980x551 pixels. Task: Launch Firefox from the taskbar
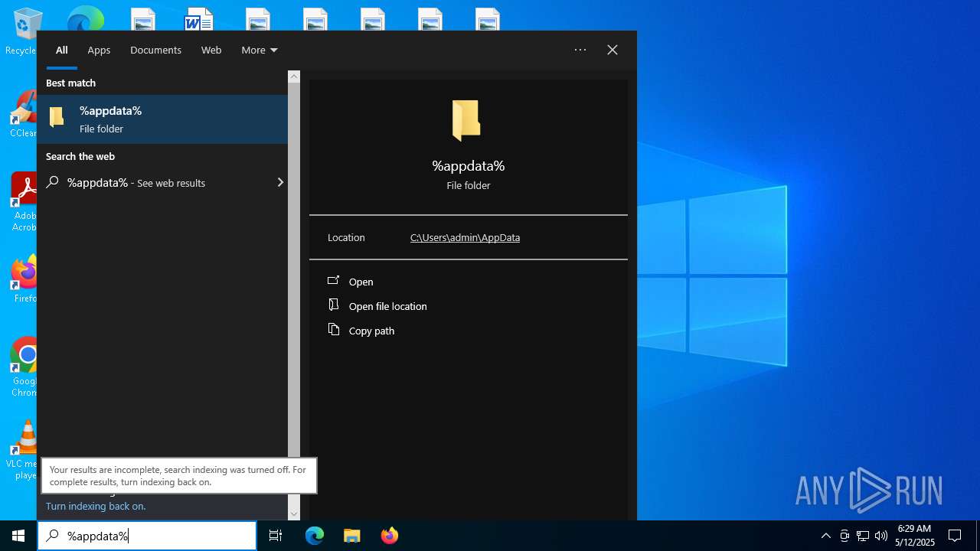[390, 536]
